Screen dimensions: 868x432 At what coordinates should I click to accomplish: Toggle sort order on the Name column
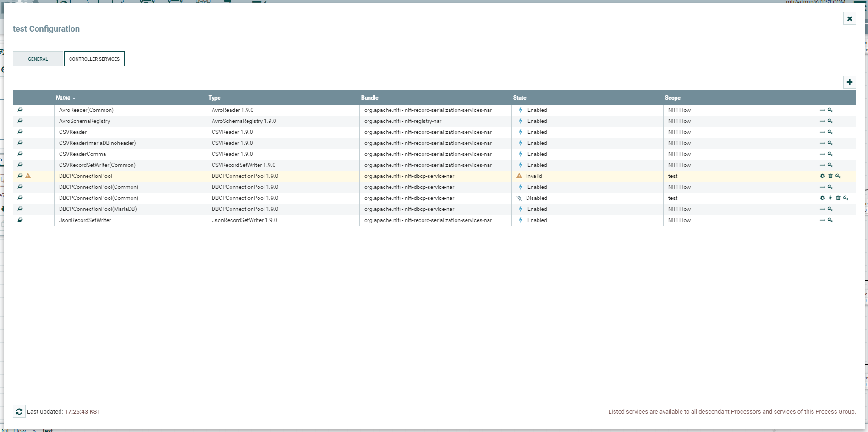[64, 98]
